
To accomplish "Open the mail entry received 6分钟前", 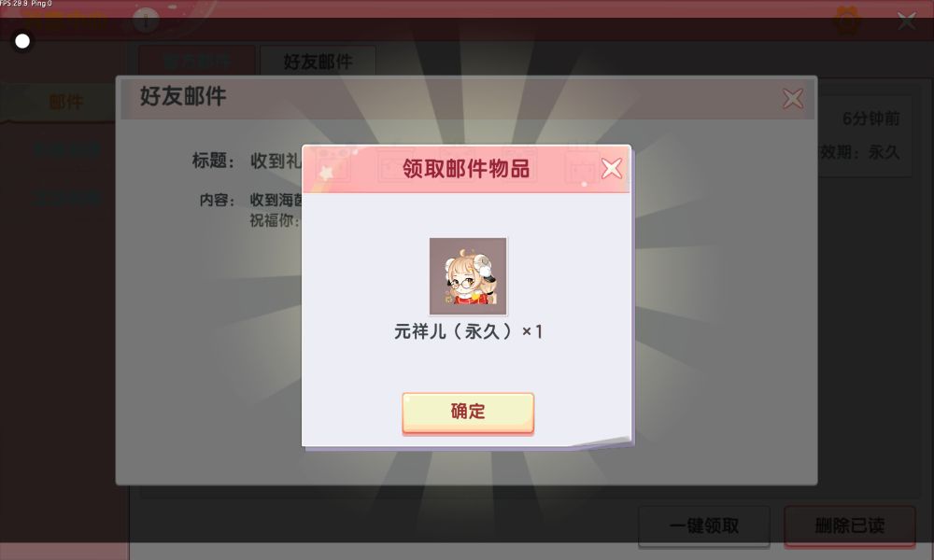I will point(865,135).
